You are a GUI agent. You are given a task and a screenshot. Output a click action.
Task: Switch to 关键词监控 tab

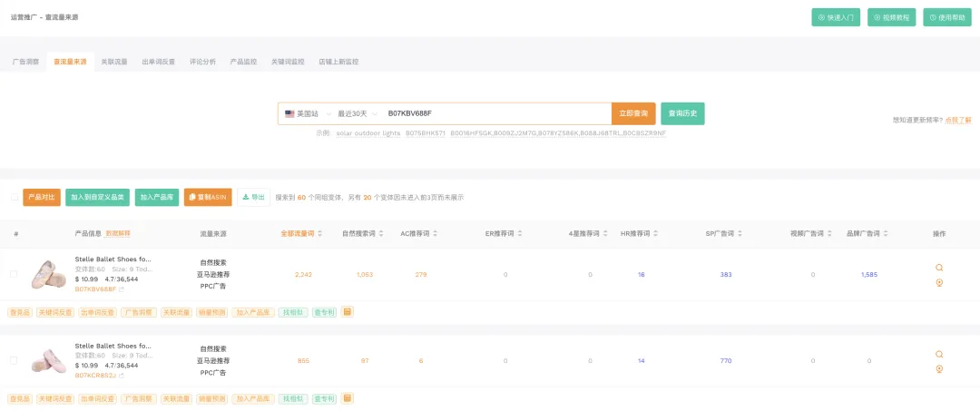click(288, 62)
